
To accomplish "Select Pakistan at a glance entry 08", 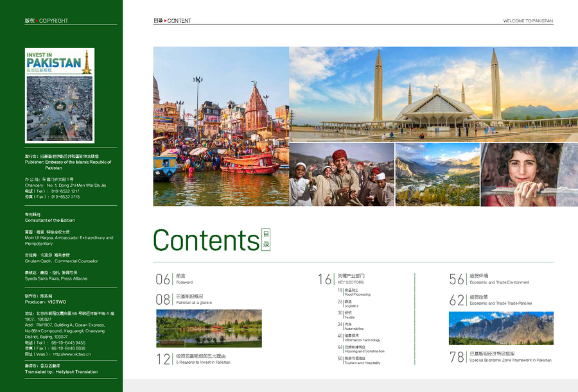I will click(x=184, y=299).
